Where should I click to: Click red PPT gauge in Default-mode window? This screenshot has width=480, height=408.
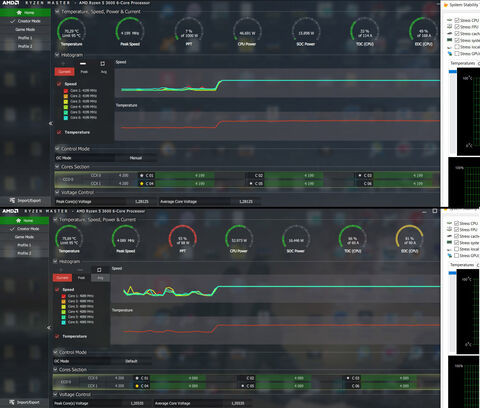coord(182,239)
